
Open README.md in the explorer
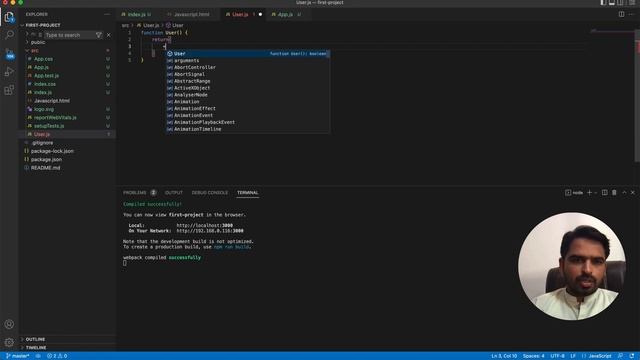click(x=45, y=168)
